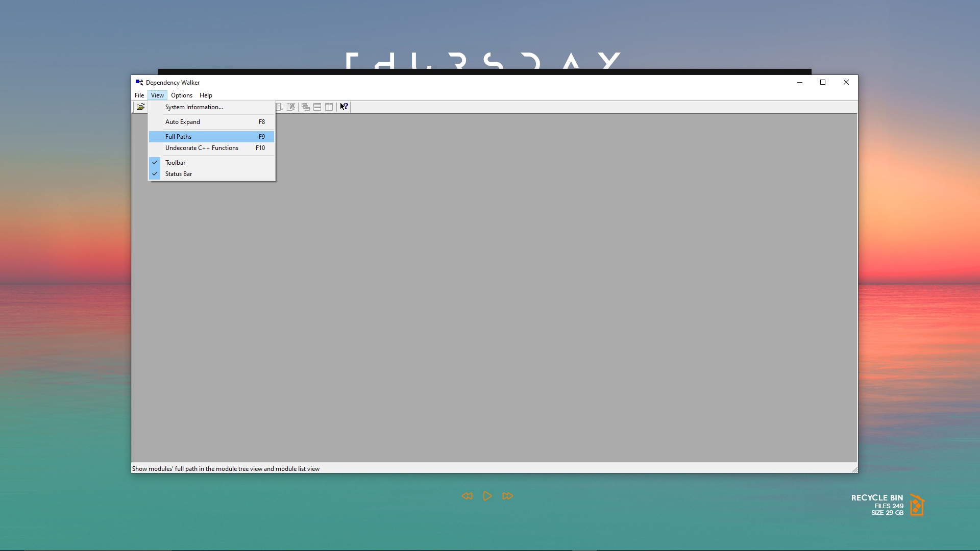Toggle the Status Bar visibility option

pos(179,174)
